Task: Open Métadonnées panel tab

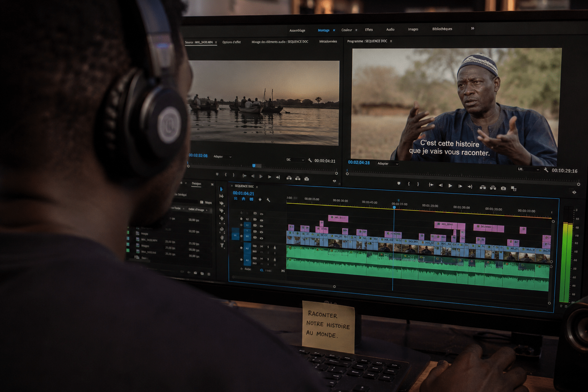Action: pyautogui.click(x=328, y=41)
